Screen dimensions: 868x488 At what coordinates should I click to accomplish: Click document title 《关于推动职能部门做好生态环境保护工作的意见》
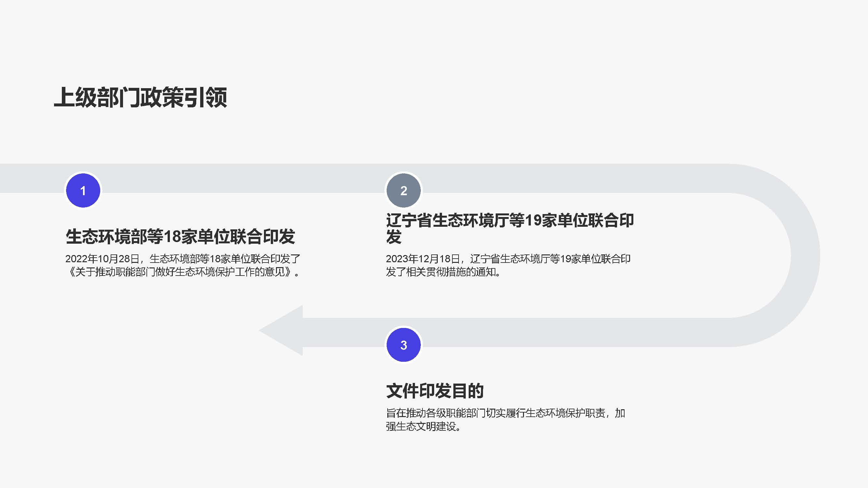tap(180, 272)
